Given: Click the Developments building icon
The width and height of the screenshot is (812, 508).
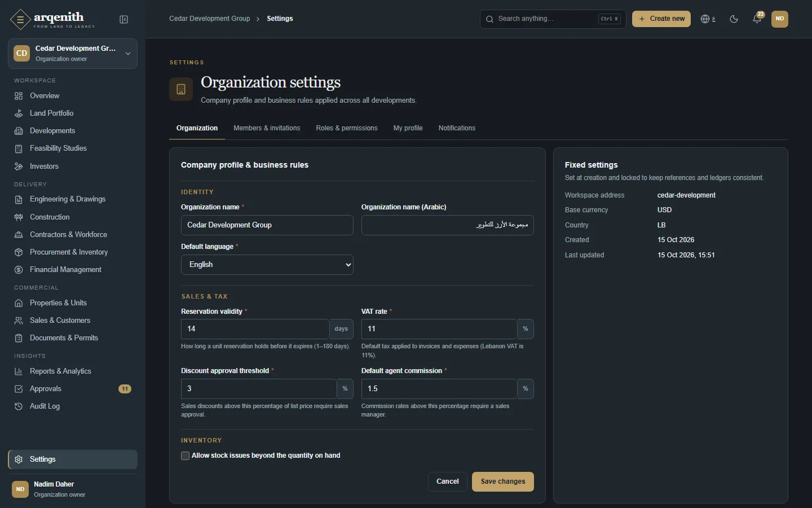Looking at the screenshot, I should tap(19, 131).
